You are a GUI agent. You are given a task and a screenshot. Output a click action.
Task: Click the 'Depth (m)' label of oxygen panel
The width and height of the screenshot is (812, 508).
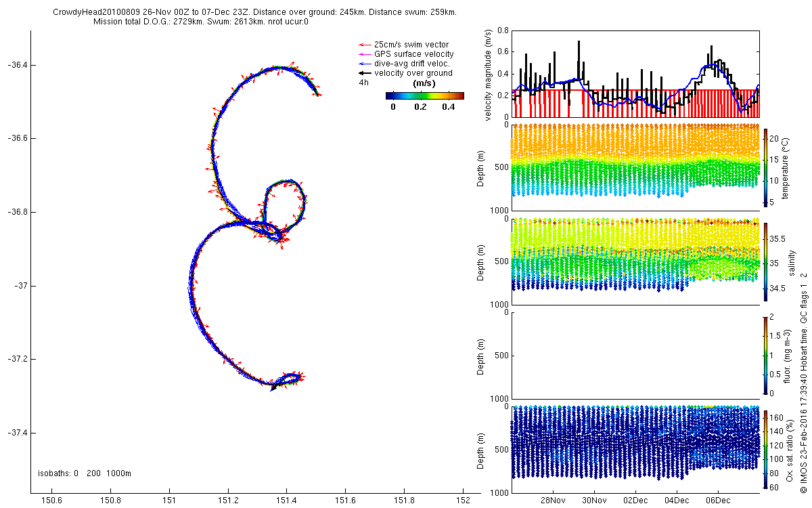481,451
